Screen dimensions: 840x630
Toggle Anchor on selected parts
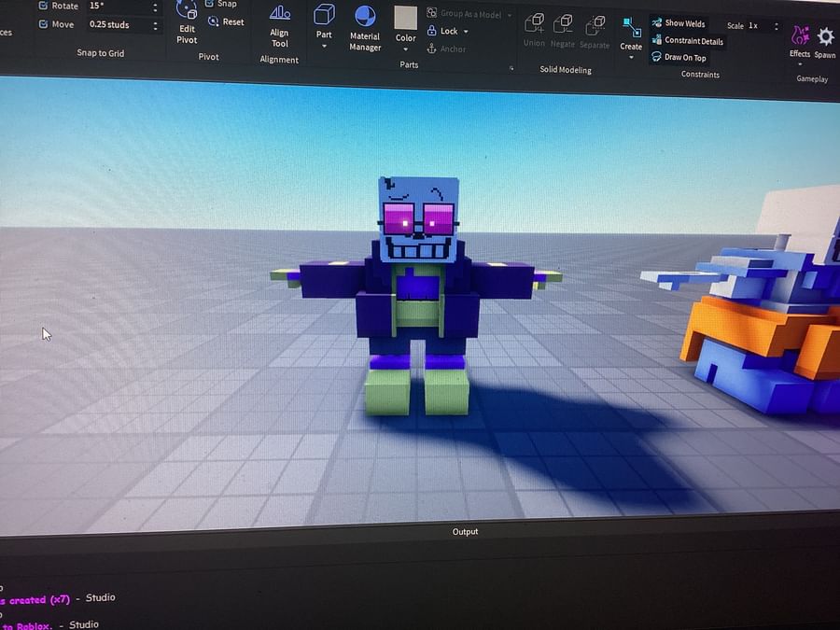click(x=446, y=49)
